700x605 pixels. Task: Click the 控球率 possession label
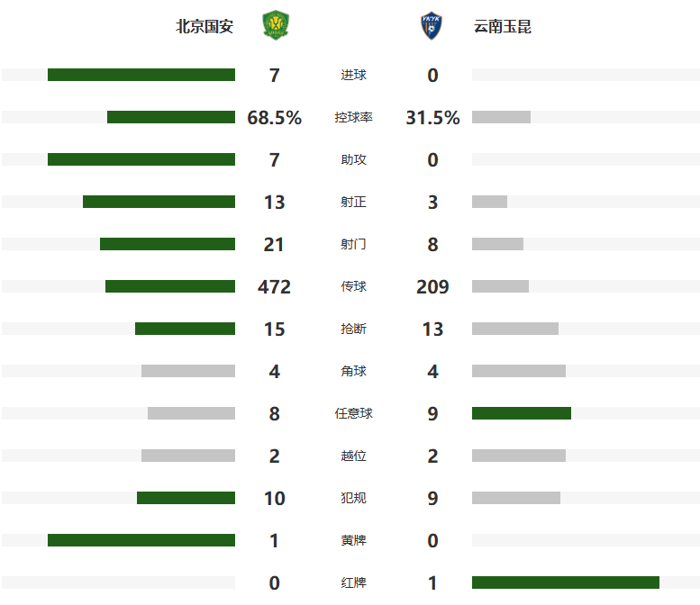353,117
